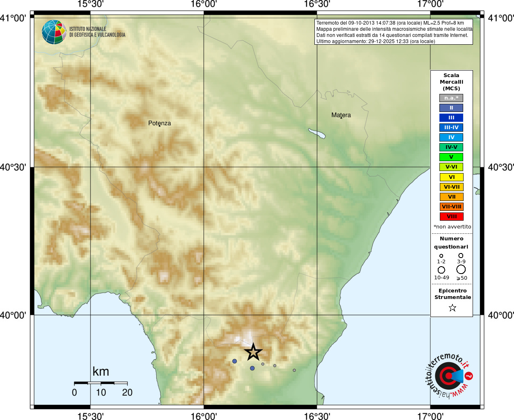Viewport: 514px width, 420px height.
Task: Click the Potenza city label
Action: click(x=159, y=123)
